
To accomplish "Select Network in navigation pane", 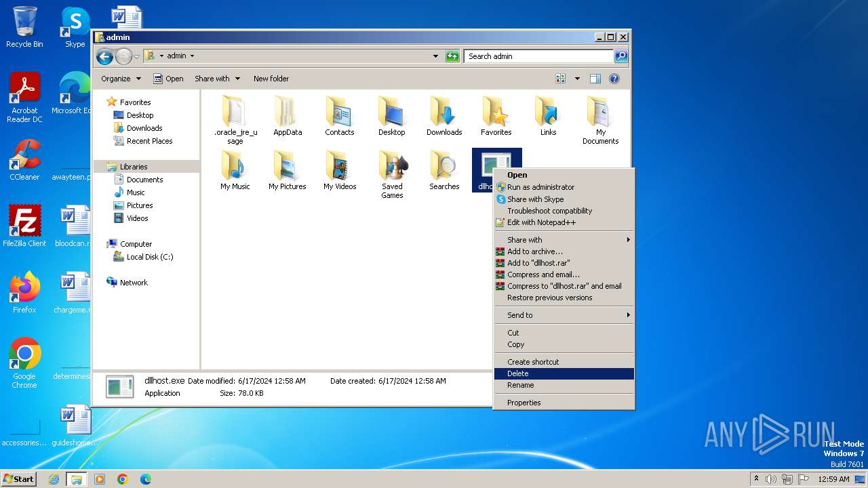I will (127, 283).
